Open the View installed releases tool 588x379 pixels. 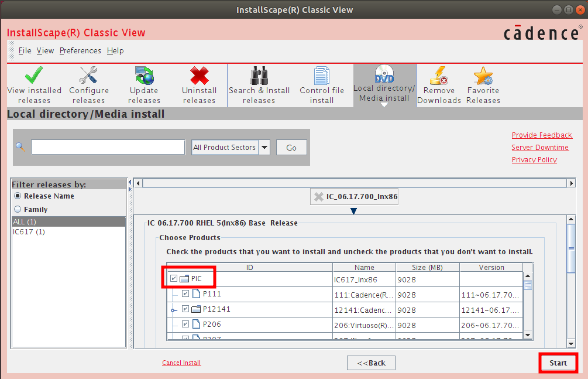(x=34, y=86)
